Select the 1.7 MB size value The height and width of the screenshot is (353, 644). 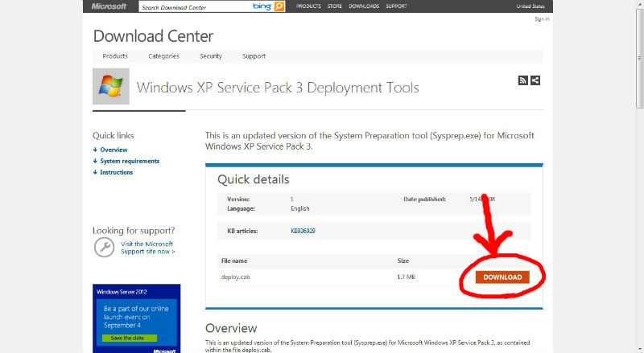coord(407,277)
